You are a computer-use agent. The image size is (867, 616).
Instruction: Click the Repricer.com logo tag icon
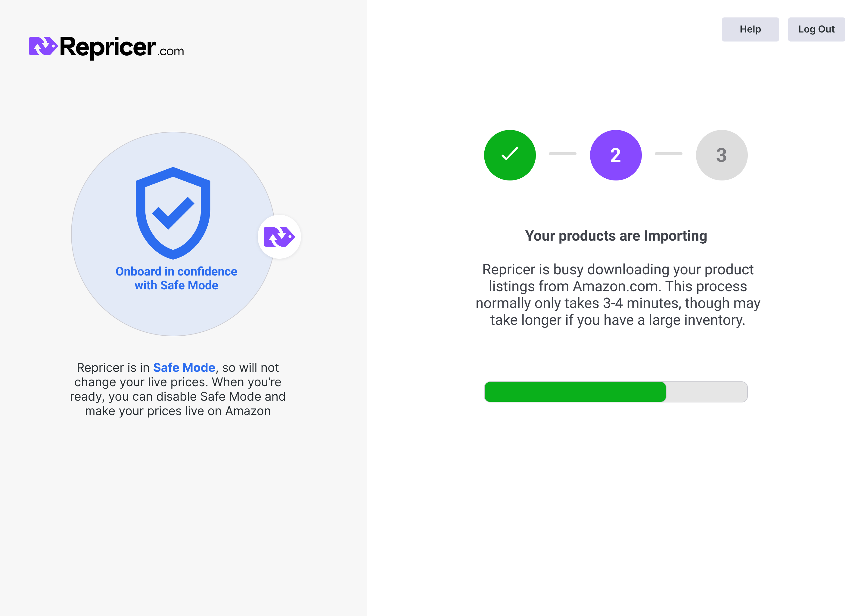pyautogui.click(x=43, y=46)
